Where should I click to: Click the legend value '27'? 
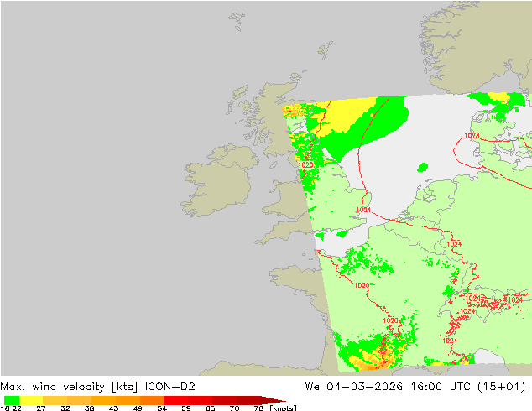pyautogui.click(x=41, y=408)
